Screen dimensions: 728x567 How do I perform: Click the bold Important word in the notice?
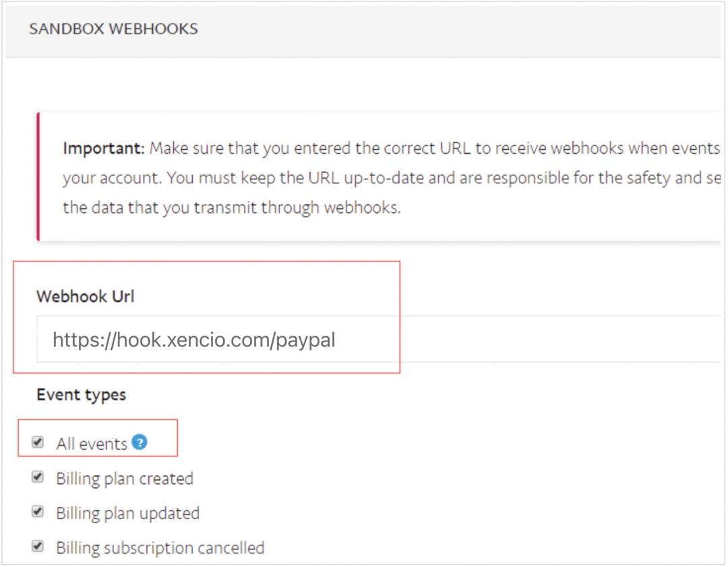click(x=103, y=148)
